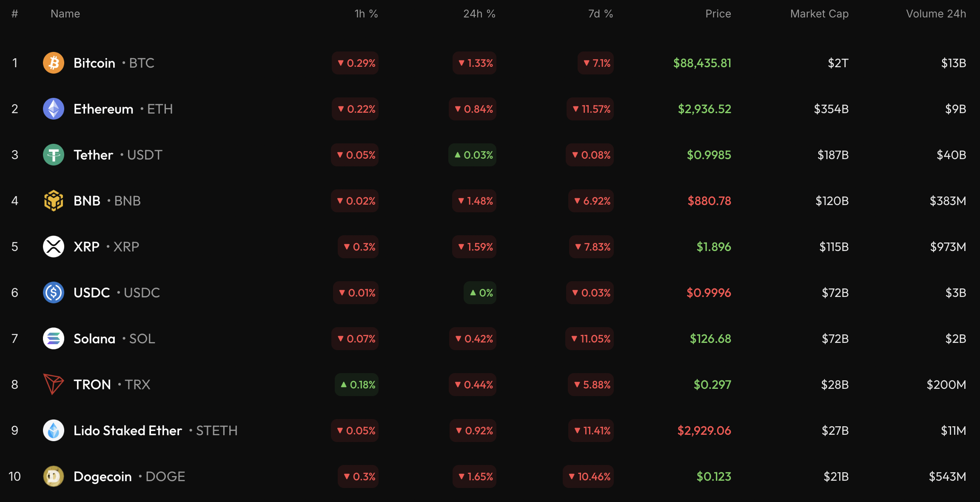Click the Bitcoin coin logo icon

point(54,63)
